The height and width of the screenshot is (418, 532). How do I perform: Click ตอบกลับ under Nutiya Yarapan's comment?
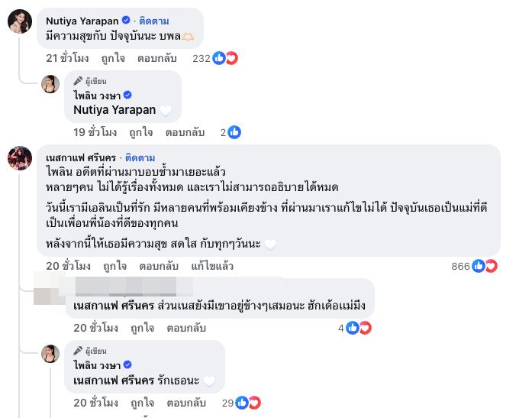click(x=157, y=58)
